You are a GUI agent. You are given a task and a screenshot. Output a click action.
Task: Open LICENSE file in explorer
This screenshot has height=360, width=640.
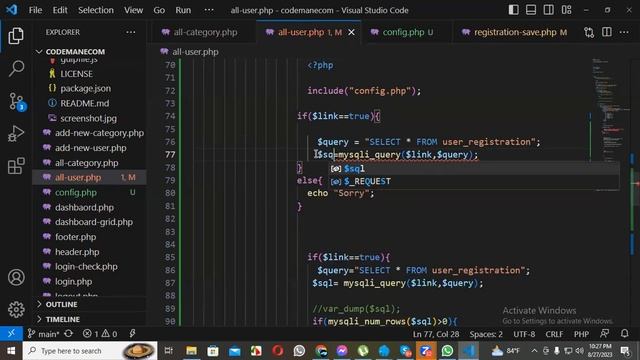(89, 74)
